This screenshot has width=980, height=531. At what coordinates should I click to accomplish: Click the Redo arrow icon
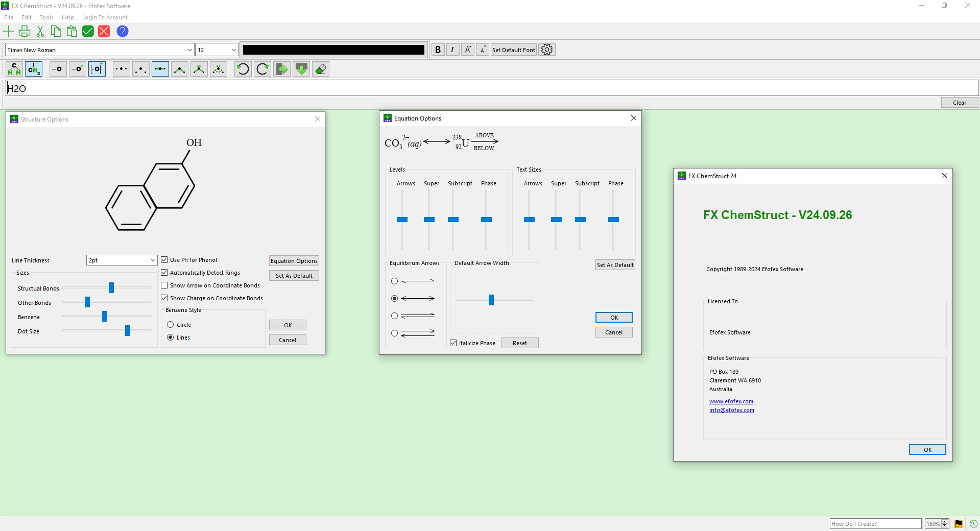tap(262, 69)
